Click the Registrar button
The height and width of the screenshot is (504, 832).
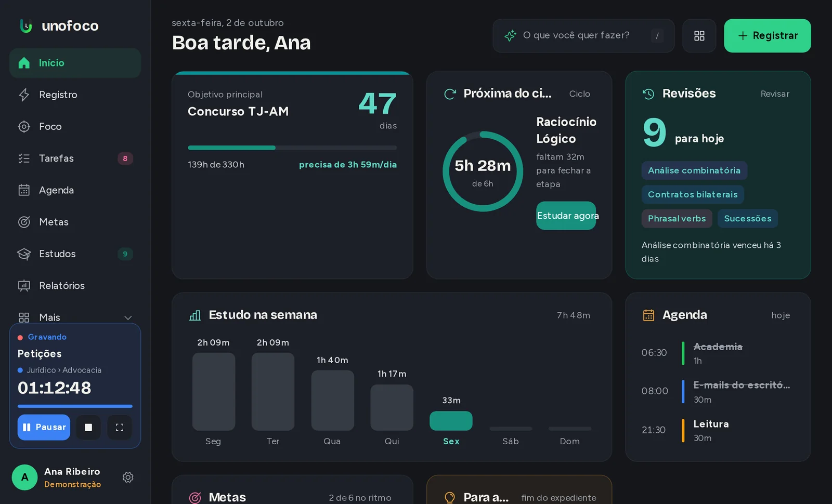tap(768, 35)
